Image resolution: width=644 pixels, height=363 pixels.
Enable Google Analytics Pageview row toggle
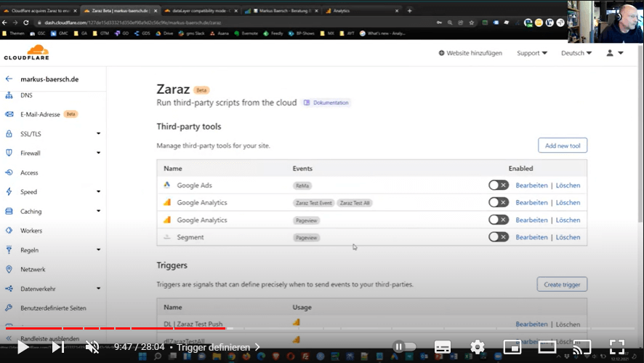click(499, 220)
